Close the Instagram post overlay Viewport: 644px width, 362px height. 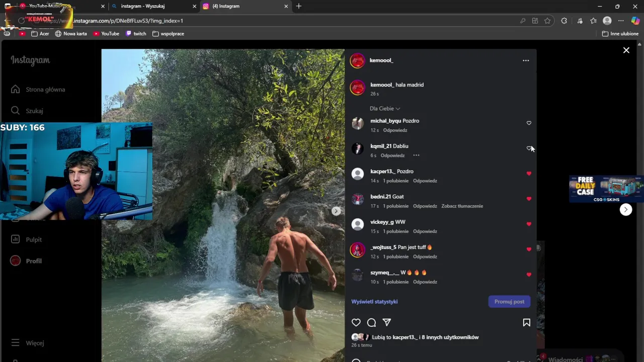coord(626,50)
